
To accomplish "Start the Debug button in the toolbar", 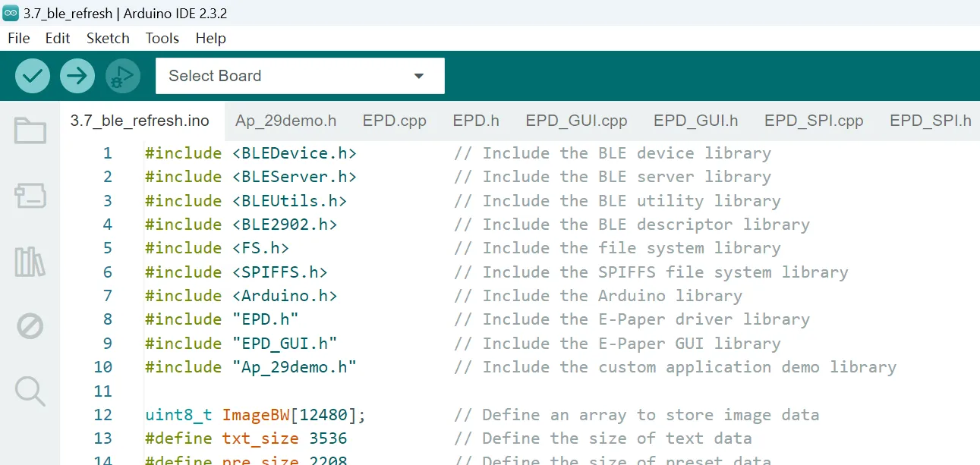I will click(x=122, y=76).
